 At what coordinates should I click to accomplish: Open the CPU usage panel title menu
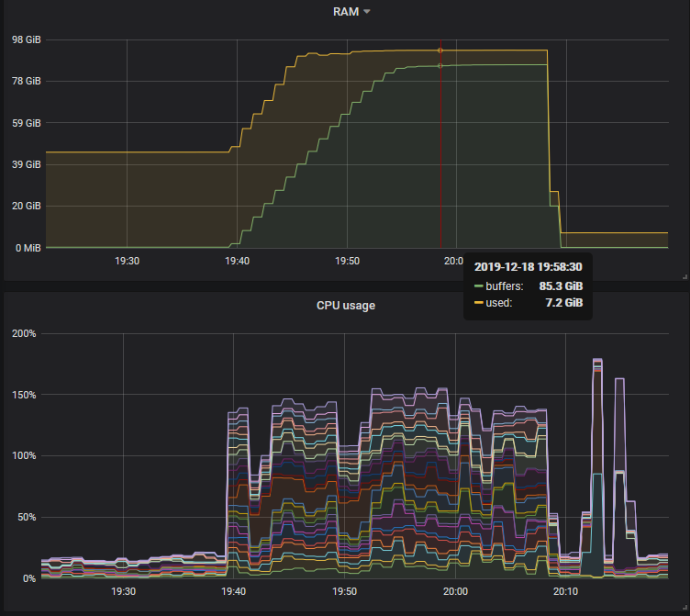(x=344, y=305)
